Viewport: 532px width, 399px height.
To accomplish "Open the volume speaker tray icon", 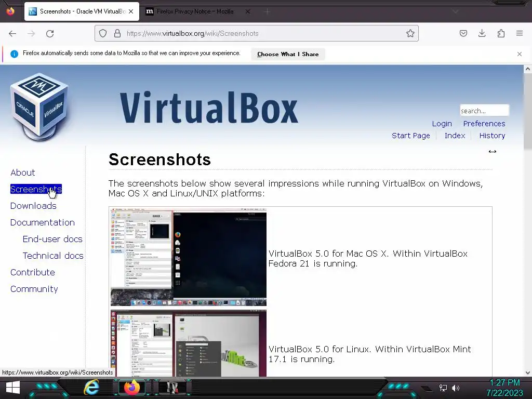I will click(x=456, y=388).
